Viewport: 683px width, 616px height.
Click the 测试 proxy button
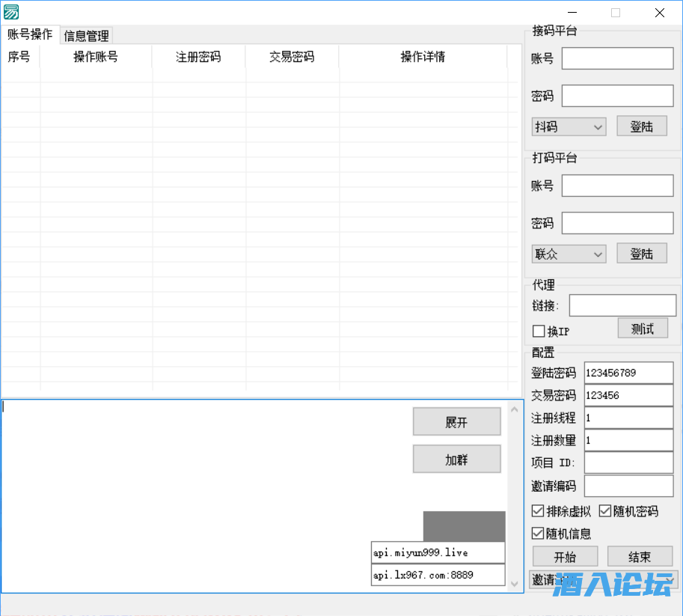pyautogui.click(x=642, y=329)
